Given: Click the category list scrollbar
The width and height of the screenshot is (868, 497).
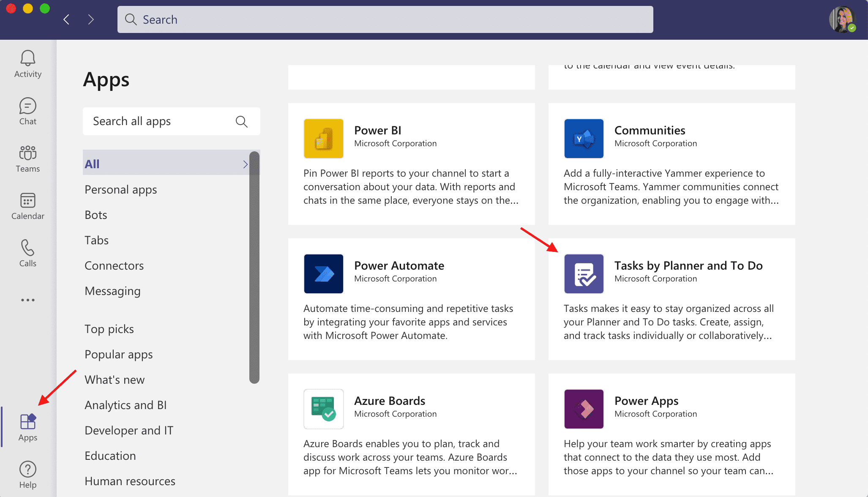Looking at the screenshot, I should pyautogui.click(x=254, y=266).
